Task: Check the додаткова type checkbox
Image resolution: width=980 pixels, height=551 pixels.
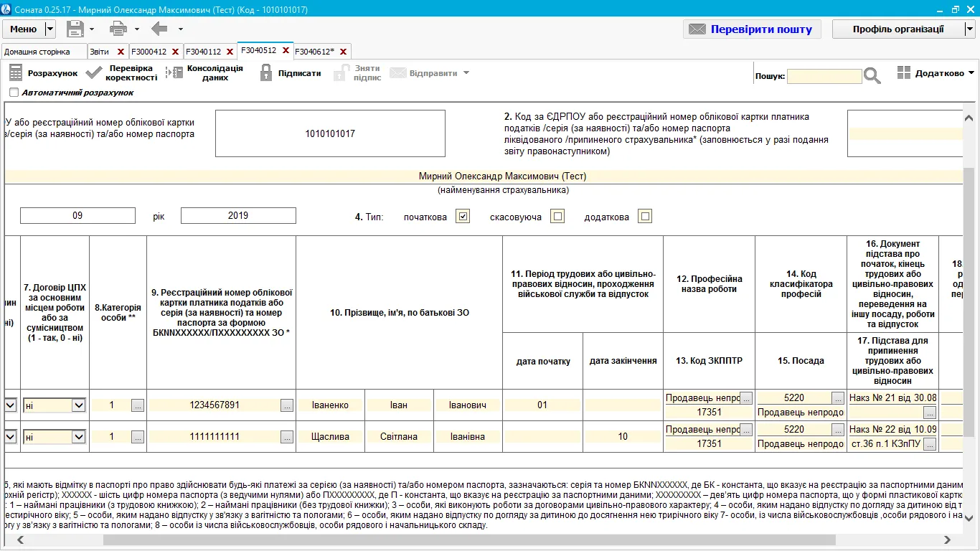Action: 645,216
